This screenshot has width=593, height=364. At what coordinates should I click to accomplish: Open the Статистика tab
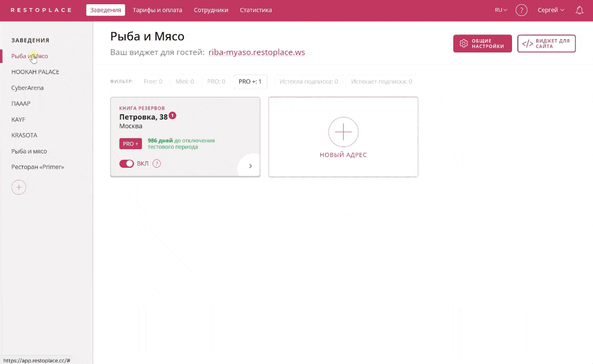coord(256,10)
